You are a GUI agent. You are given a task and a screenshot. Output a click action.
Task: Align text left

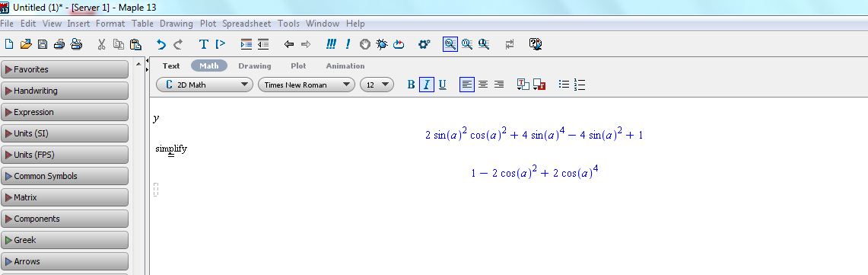(467, 85)
